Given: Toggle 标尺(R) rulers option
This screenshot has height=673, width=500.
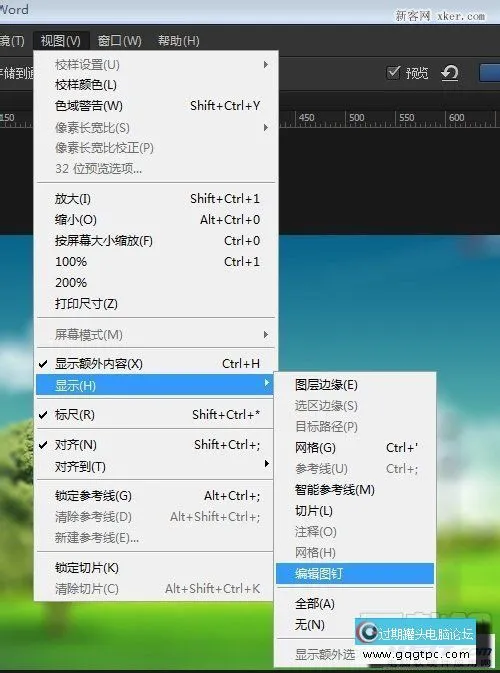Looking at the screenshot, I should pyautogui.click(x=155, y=415).
